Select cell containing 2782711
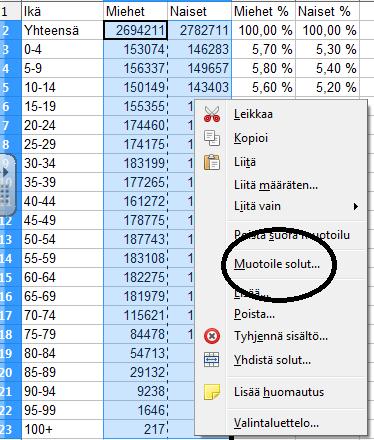The height and width of the screenshot is (440, 374). click(199, 31)
